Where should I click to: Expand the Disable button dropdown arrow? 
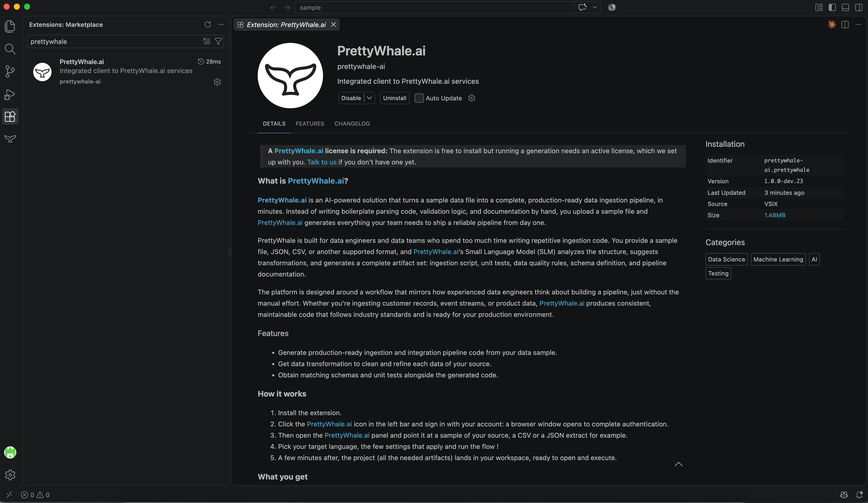pyautogui.click(x=369, y=98)
